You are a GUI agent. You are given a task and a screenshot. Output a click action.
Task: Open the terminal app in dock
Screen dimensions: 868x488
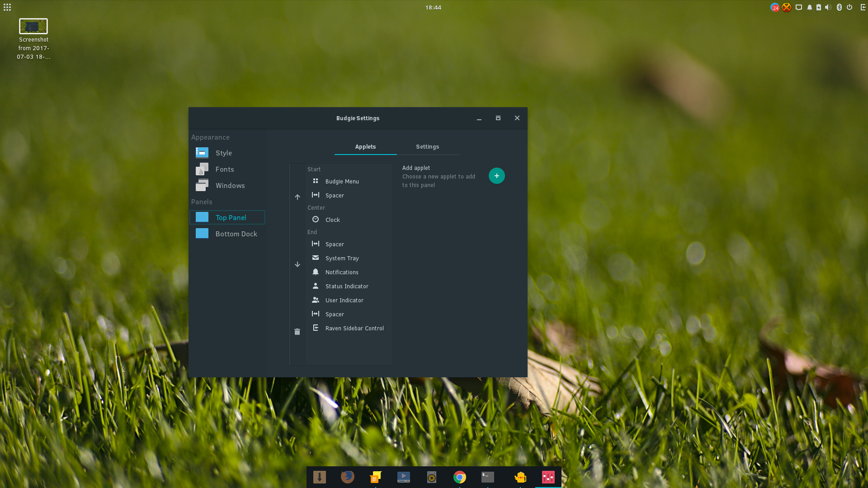[487, 477]
